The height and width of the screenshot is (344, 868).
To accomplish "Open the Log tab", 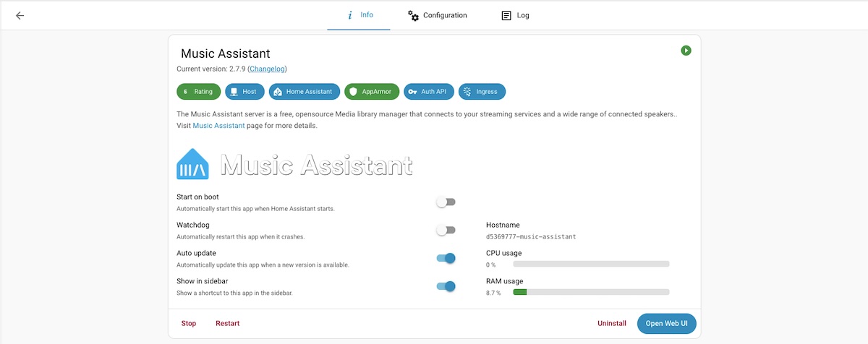I will tap(515, 15).
